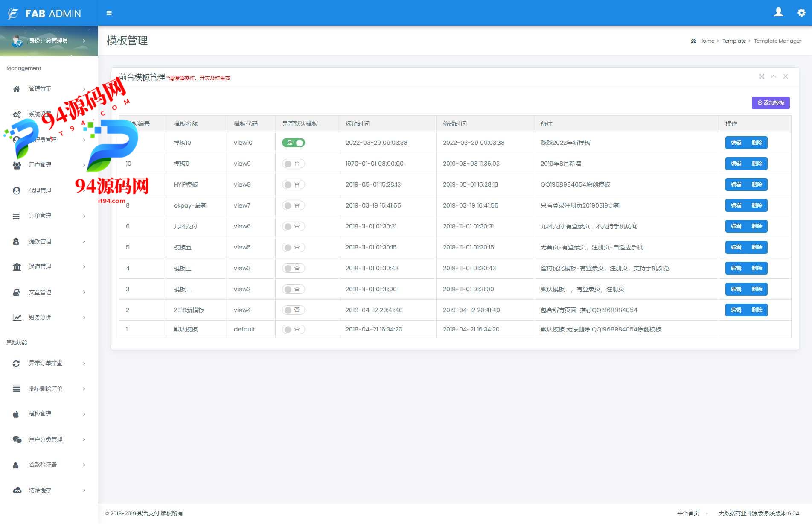Open 平台首页 footer link
812x524 pixels.
click(x=688, y=513)
